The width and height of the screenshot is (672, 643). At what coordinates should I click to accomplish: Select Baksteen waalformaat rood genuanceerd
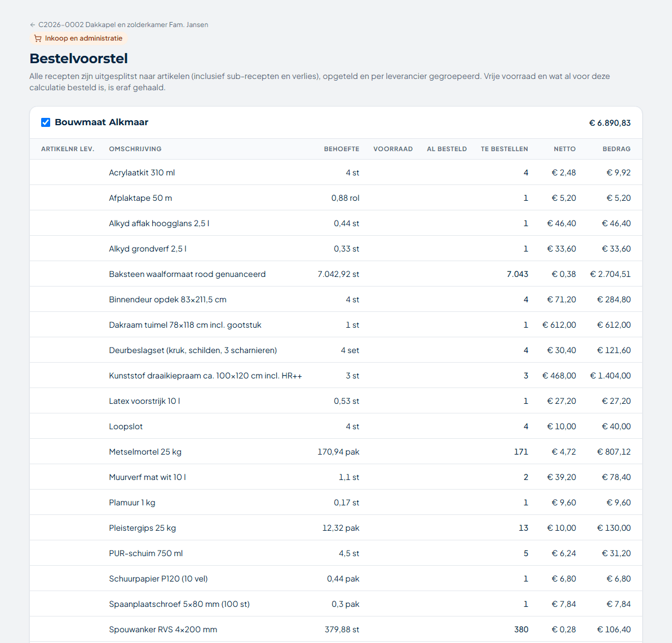tap(187, 274)
